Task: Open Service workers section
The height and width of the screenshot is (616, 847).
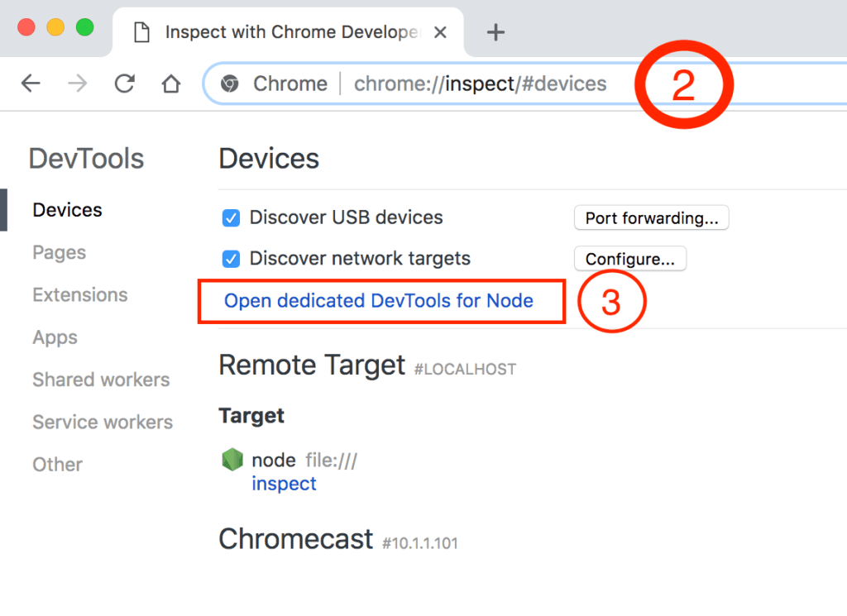Action: pos(103,423)
